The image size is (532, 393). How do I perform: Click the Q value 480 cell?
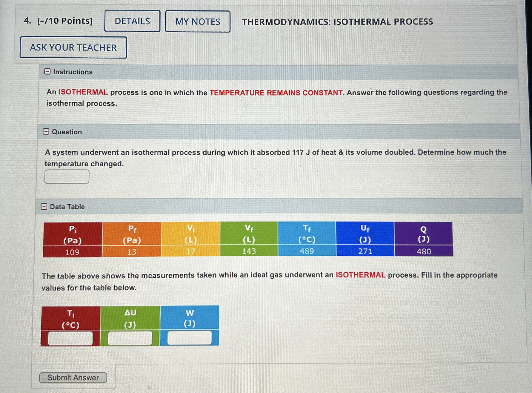pos(425,251)
